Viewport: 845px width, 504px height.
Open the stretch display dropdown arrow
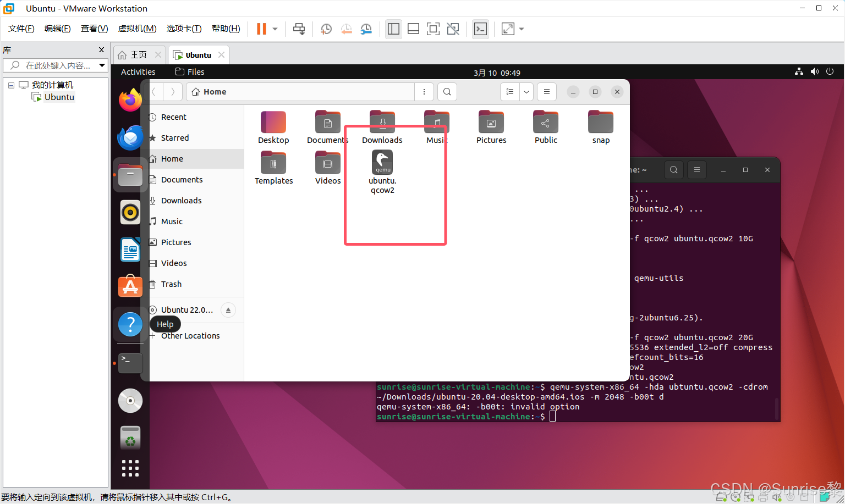(522, 29)
